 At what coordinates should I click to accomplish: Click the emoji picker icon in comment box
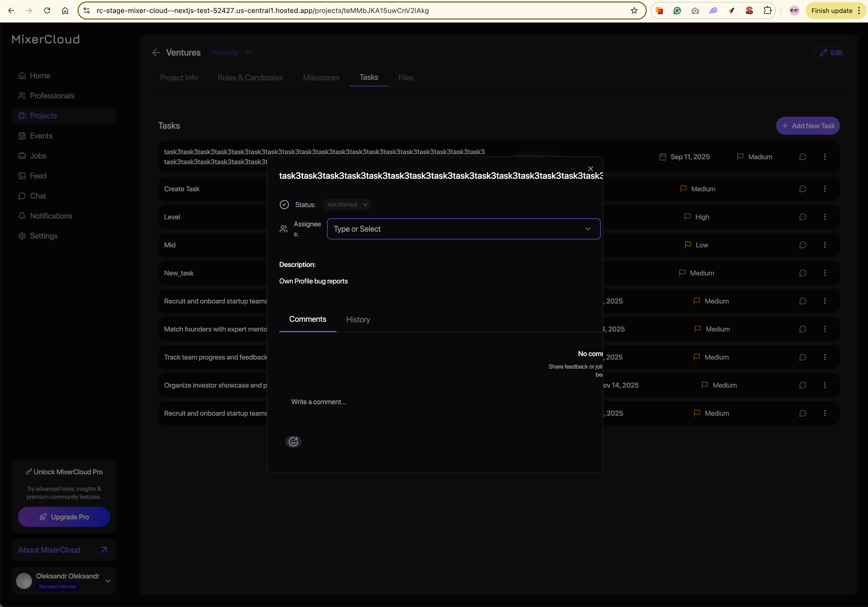[x=293, y=441]
